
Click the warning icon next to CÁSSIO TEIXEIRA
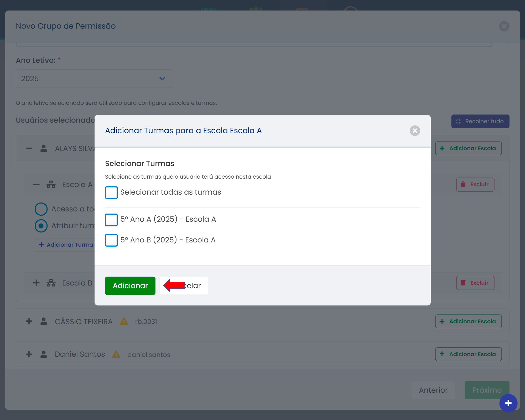pos(124,321)
